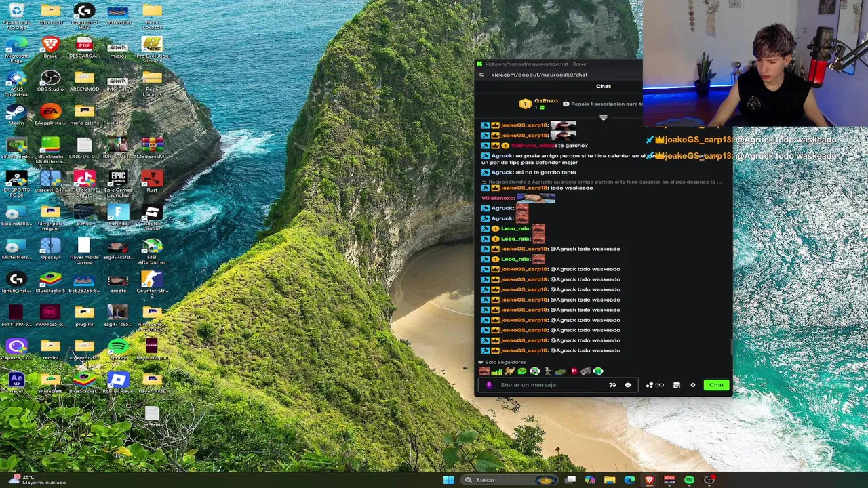Open Task View from the taskbar
Image resolution: width=868 pixels, height=488 pixels.
pos(570,480)
